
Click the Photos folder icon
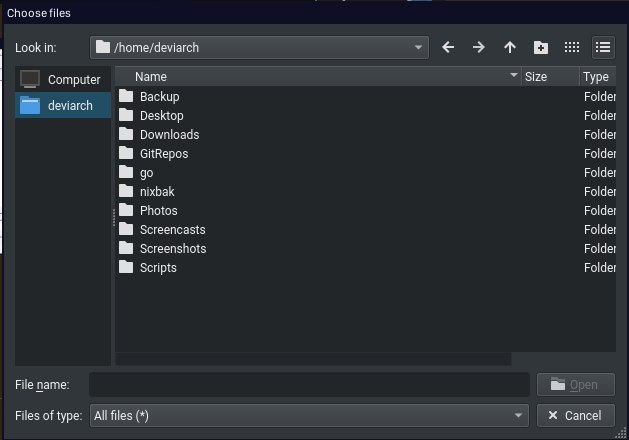click(126, 210)
